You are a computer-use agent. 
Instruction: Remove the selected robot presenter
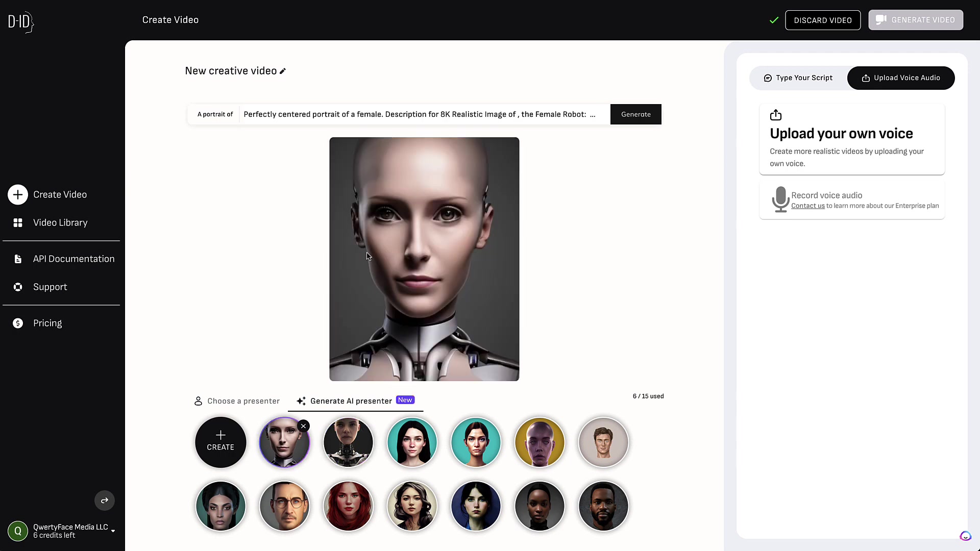point(304,426)
